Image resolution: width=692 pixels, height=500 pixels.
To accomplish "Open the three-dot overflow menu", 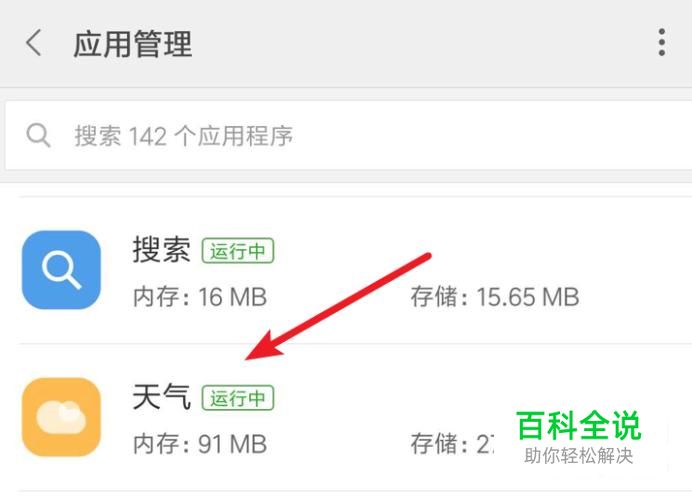I will pyautogui.click(x=661, y=42).
